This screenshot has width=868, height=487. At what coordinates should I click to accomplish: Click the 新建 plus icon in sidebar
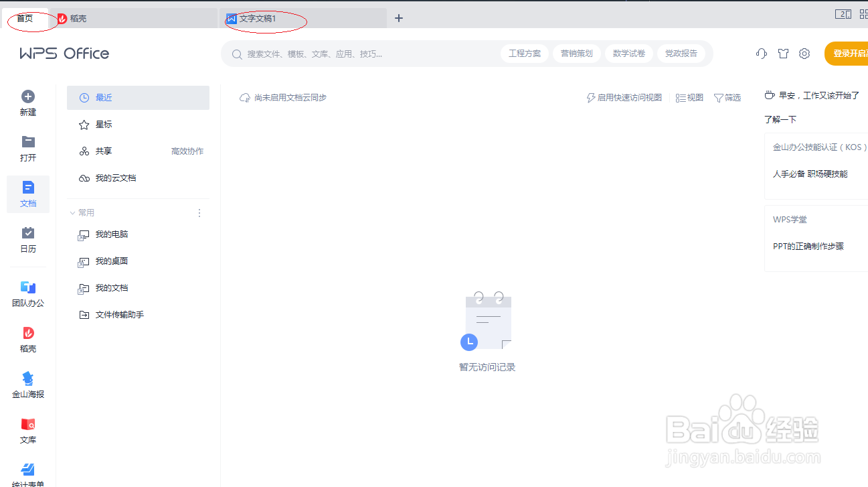[28, 96]
